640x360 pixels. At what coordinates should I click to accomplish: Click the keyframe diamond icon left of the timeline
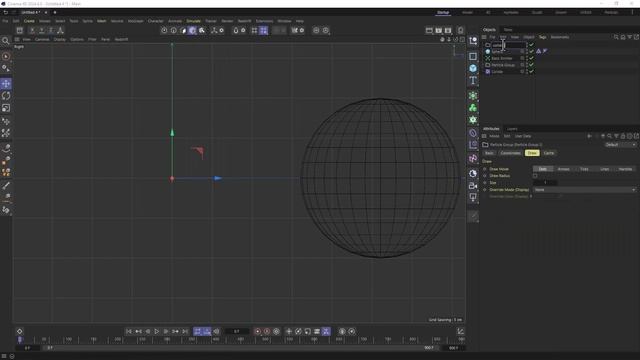pos(19,331)
